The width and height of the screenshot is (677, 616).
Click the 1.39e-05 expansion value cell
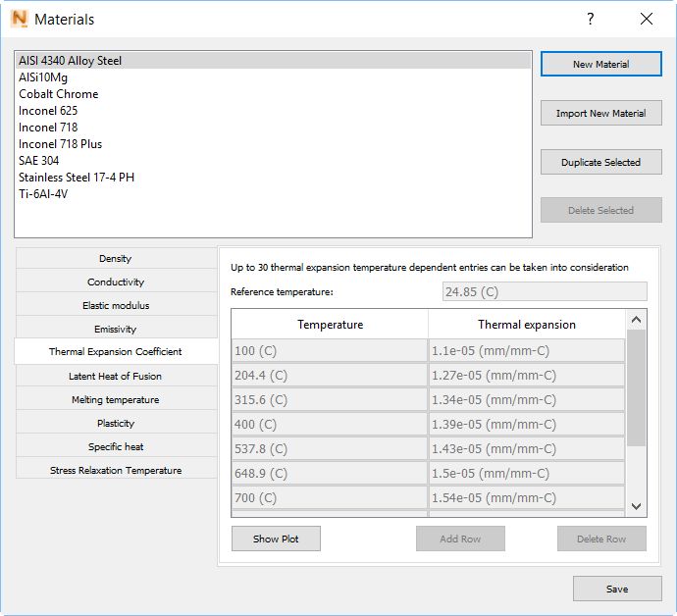point(527,425)
